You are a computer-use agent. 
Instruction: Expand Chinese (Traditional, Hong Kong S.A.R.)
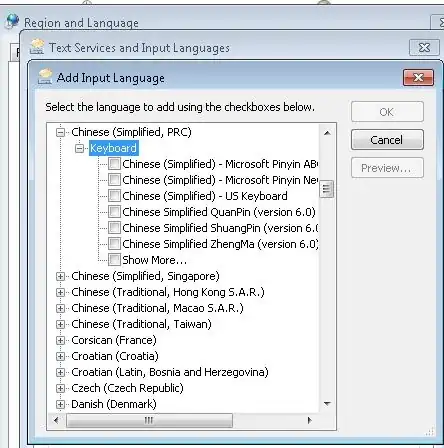(60, 292)
